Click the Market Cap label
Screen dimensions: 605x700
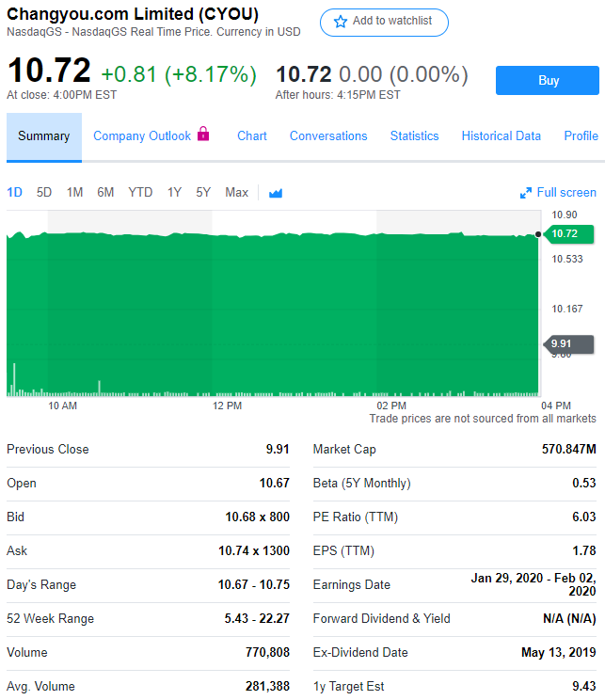coord(344,449)
